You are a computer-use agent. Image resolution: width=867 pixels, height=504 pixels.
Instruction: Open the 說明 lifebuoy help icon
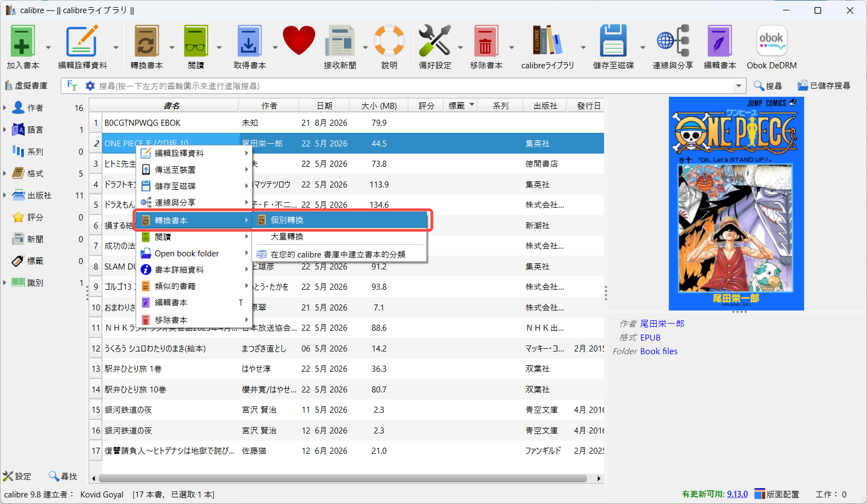389,42
